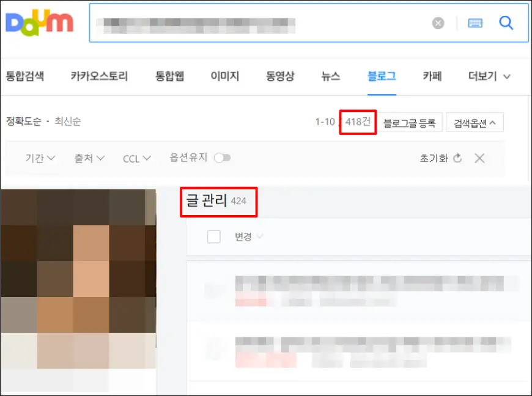This screenshot has width=532, height=396.
Task: Open the 출처 filter dropdown
Action: 89,158
